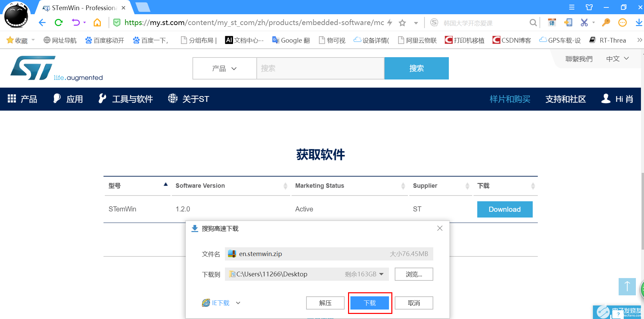Sort by Supplier column
Image resolution: width=644 pixels, height=319 pixels.
(x=441, y=186)
